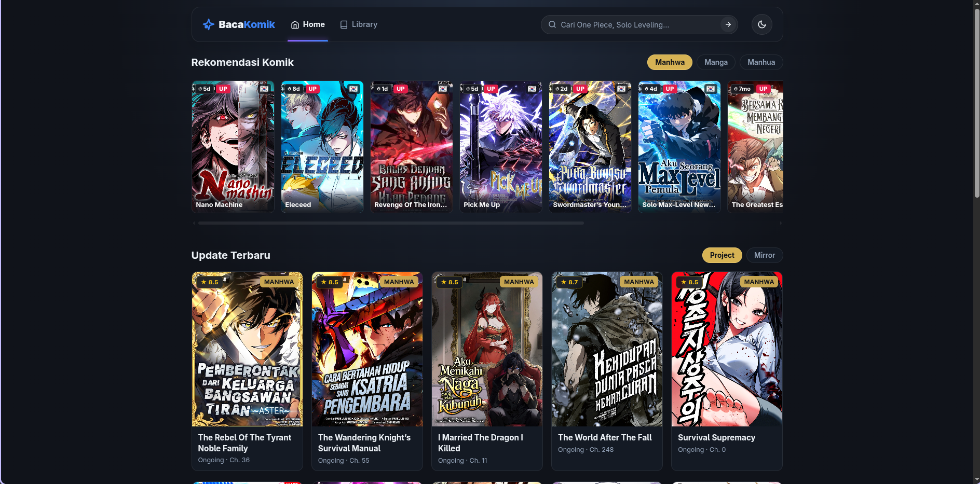Viewport: 980px width, 484px height.
Task: Select the Project updates filter
Action: pyautogui.click(x=722, y=255)
